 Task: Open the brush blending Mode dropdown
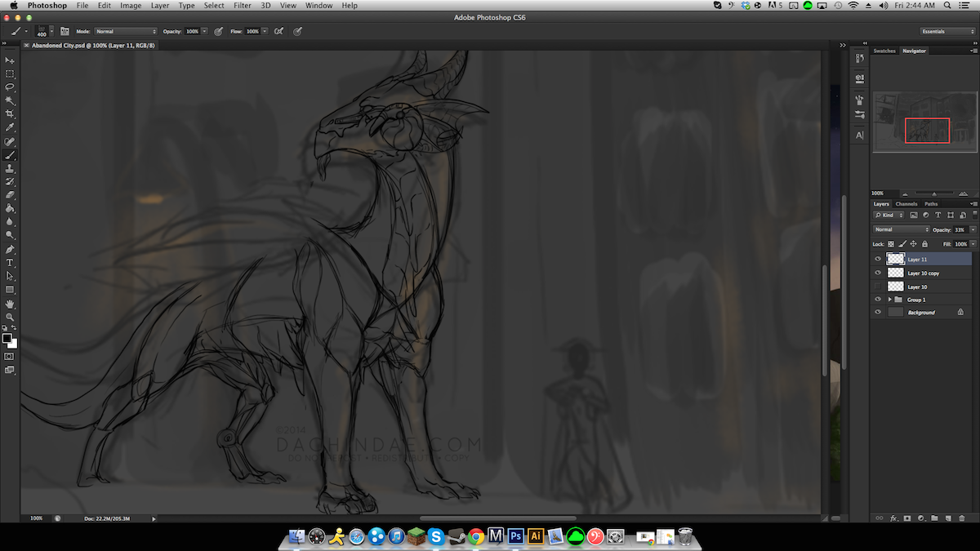tap(126, 31)
